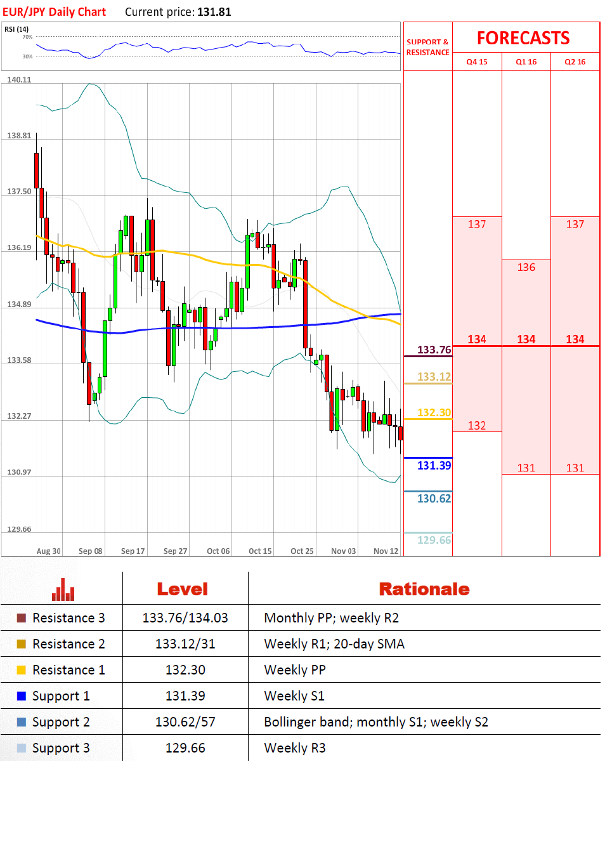The height and width of the screenshot is (868, 605).
Task: Click the Oct 15 date axis label
Action: (260, 551)
